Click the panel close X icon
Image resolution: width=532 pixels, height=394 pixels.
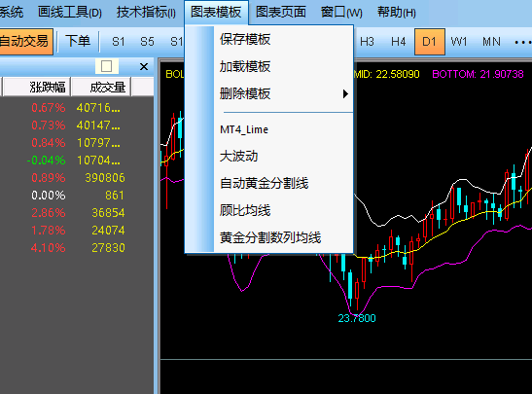[x=144, y=66]
